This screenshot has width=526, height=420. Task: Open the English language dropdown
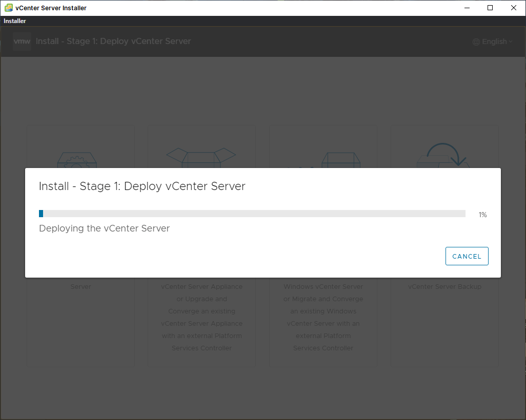pos(494,42)
